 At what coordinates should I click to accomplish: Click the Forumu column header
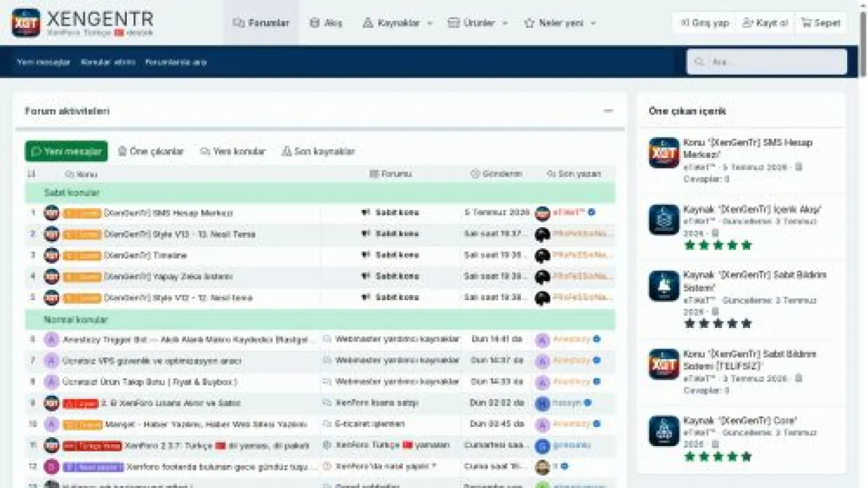pyautogui.click(x=391, y=174)
